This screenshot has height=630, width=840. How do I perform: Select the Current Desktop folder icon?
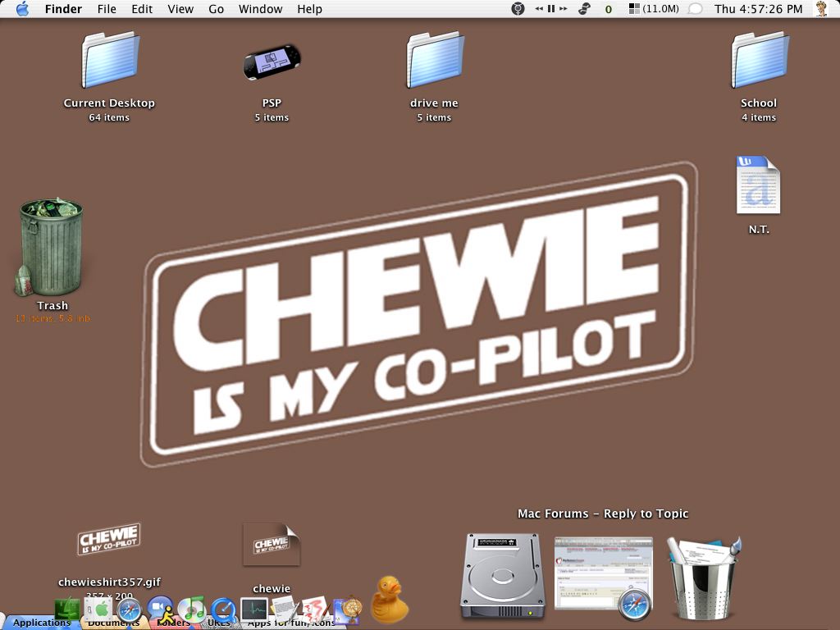[x=111, y=59]
